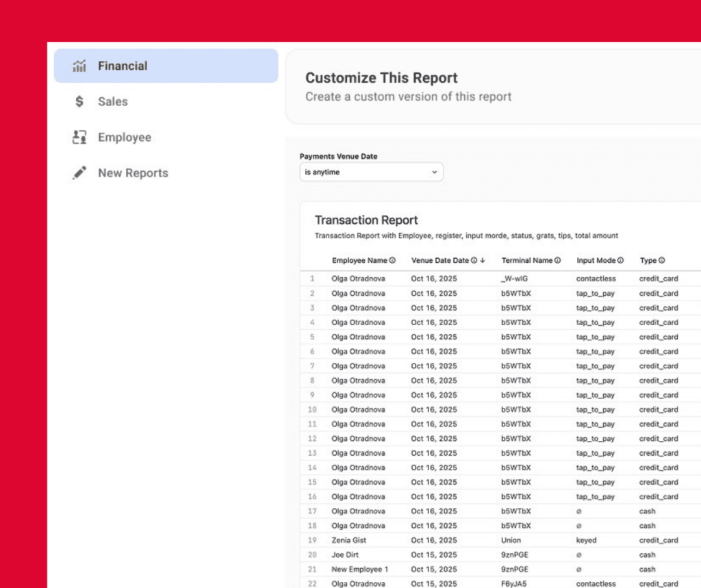Sort by the Terminal Name column header

coord(526,261)
